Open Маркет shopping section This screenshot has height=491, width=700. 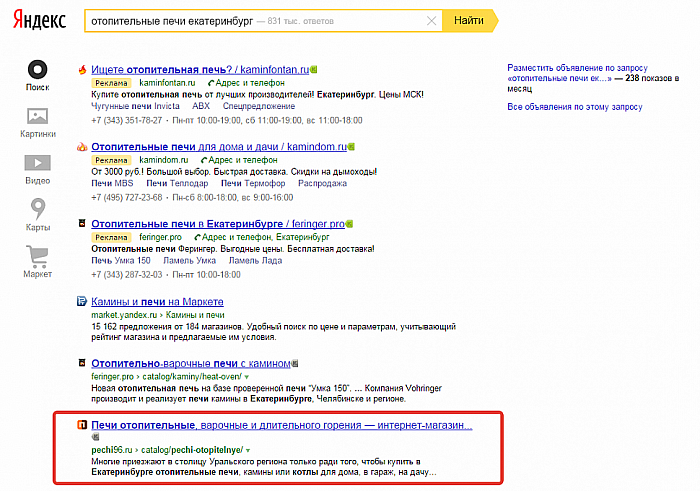[38, 262]
